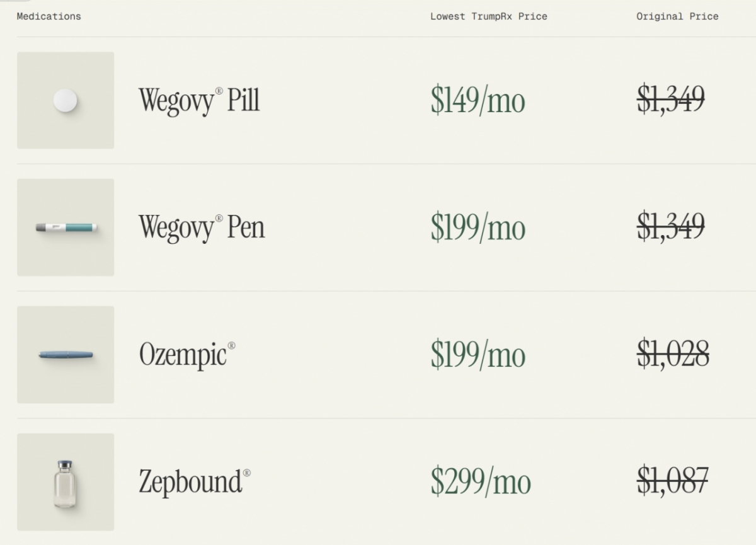Select the Ozempic blue pen image
This screenshot has width=756, height=545.
[66, 355]
